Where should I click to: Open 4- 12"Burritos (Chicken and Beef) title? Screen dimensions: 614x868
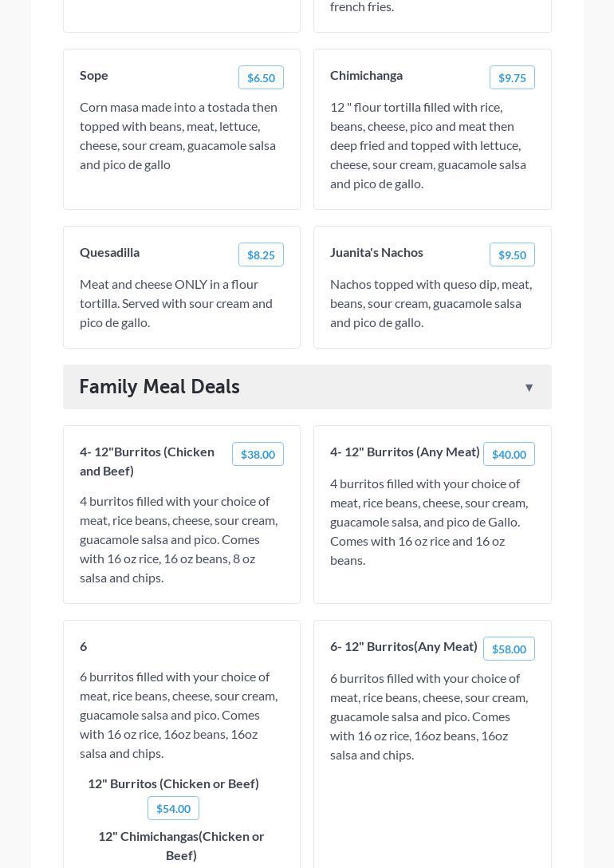[x=147, y=461]
